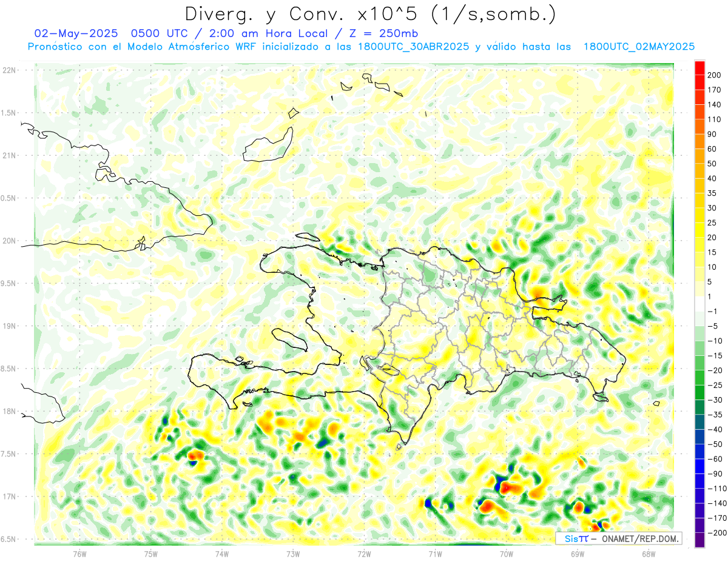The height and width of the screenshot is (562, 728).
Task: Click the colorbar value '-15'
Action: (x=714, y=356)
